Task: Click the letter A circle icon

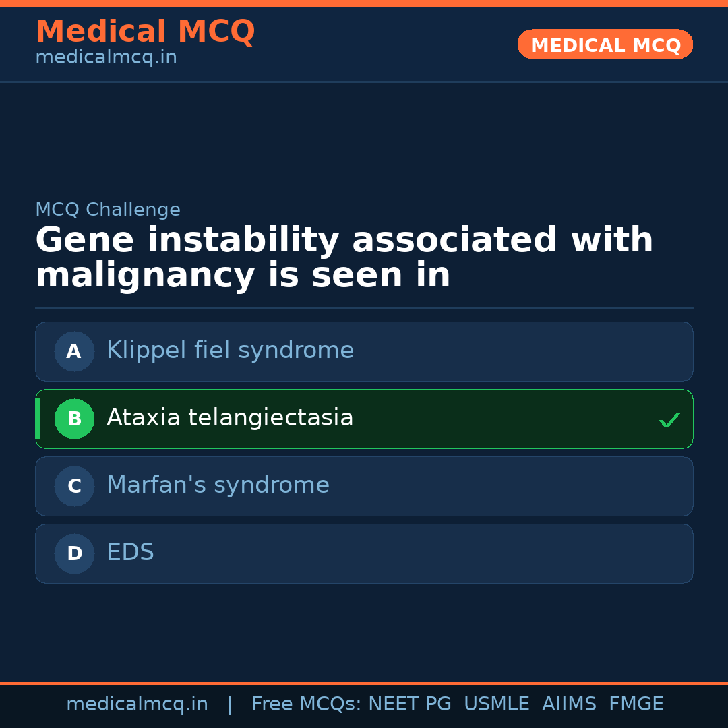Action: click(74, 351)
